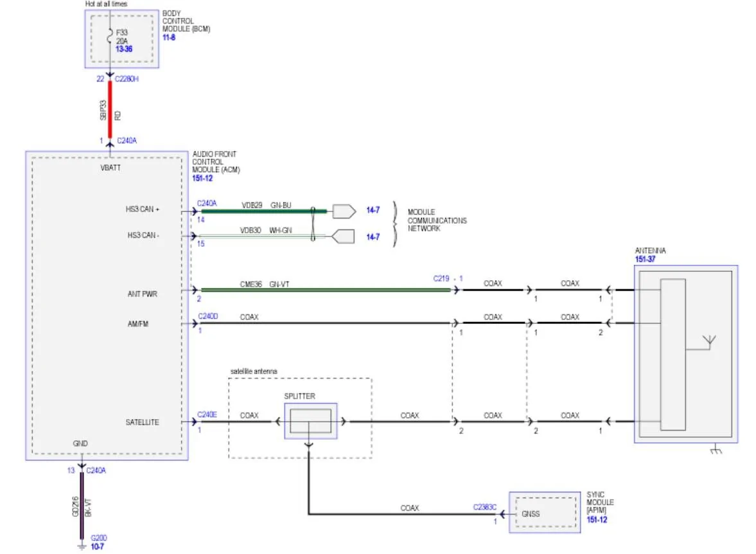Click the green CME36 wire line
The height and width of the screenshot is (554, 756).
point(326,290)
